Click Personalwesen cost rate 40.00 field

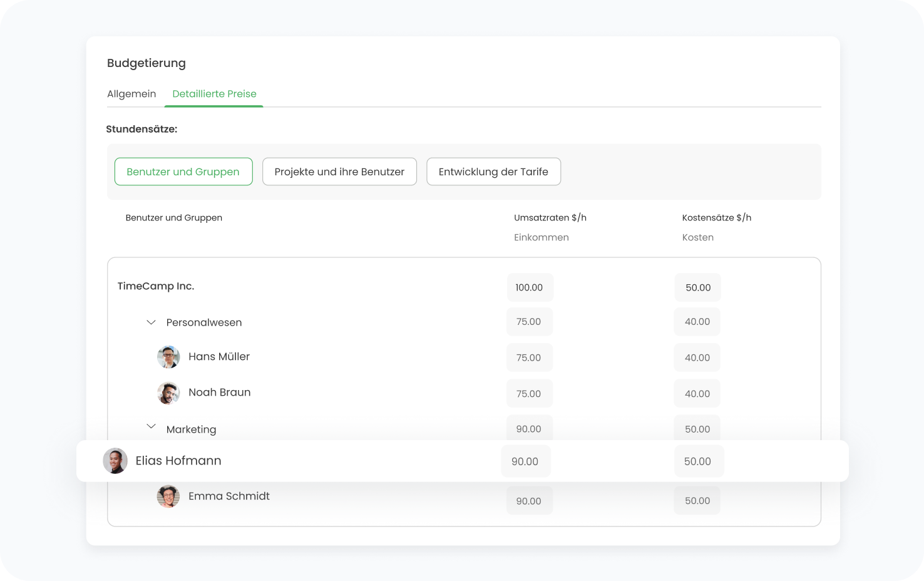pos(697,322)
